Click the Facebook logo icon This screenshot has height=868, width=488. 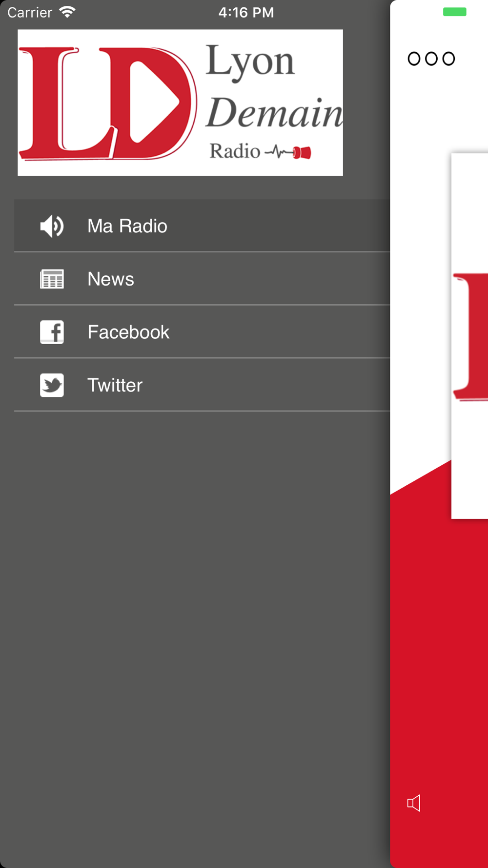pos(52,332)
